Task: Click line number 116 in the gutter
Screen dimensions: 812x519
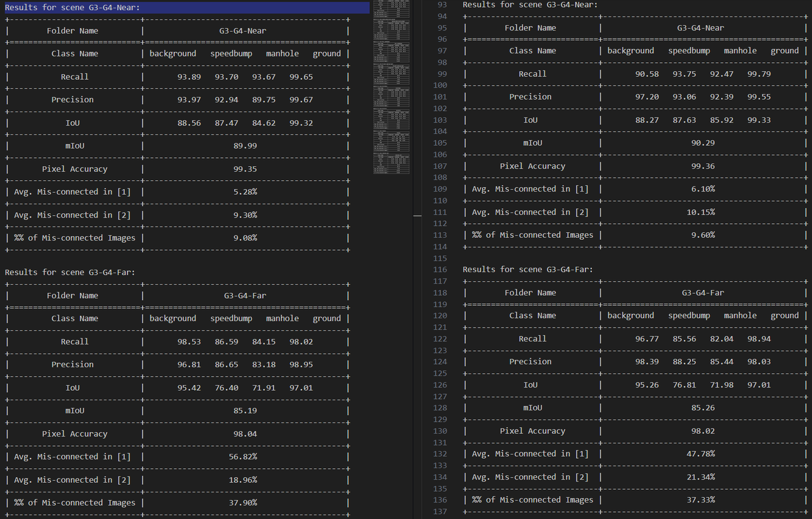Action: 440,270
